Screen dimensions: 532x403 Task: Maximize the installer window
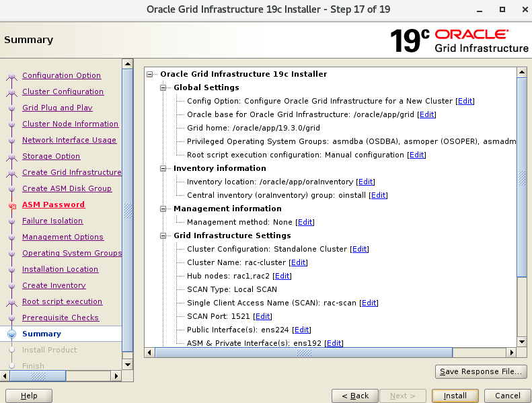tap(502, 9)
